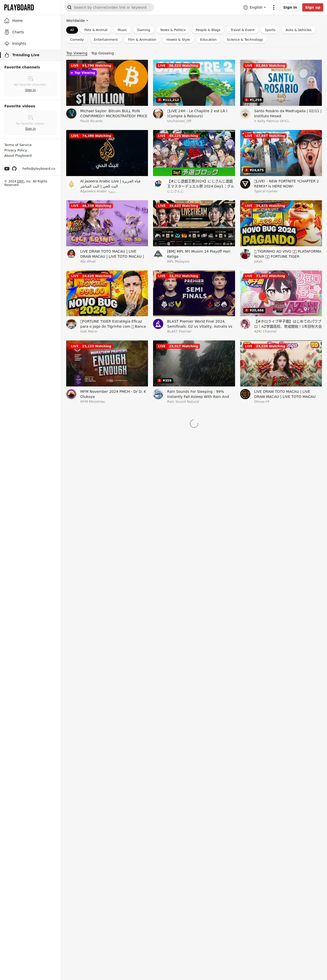327x980 pixels.
Task: Open About Playboard link
Action: (18, 156)
